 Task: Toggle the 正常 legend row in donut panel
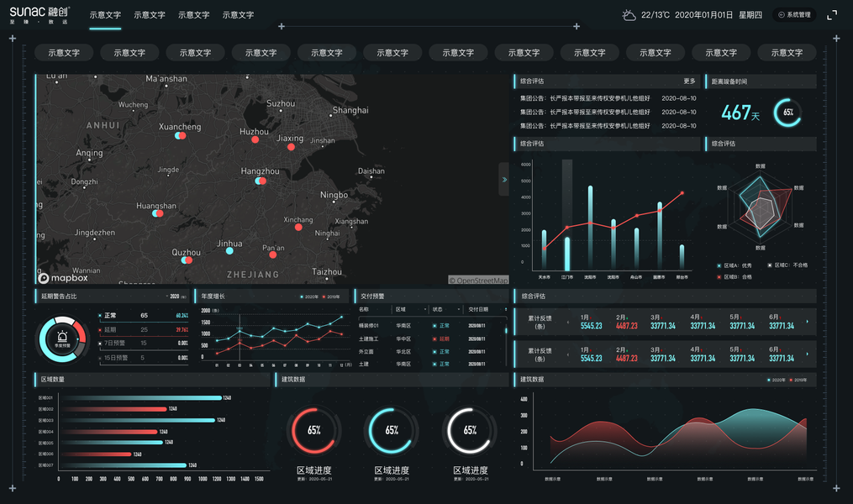coord(144,315)
